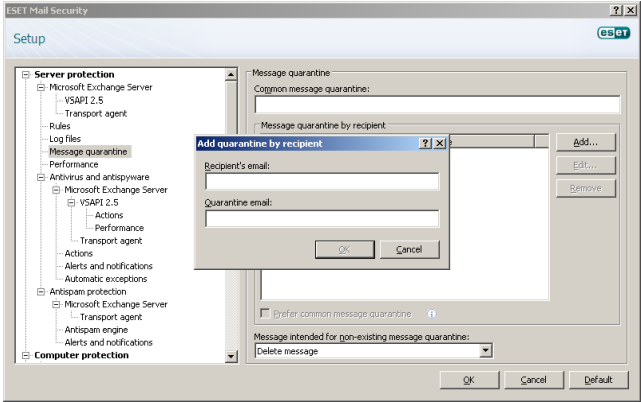Click the ESET logo in the header
This screenshot has height=402, width=641.
pyautogui.click(x=613, y=33)
